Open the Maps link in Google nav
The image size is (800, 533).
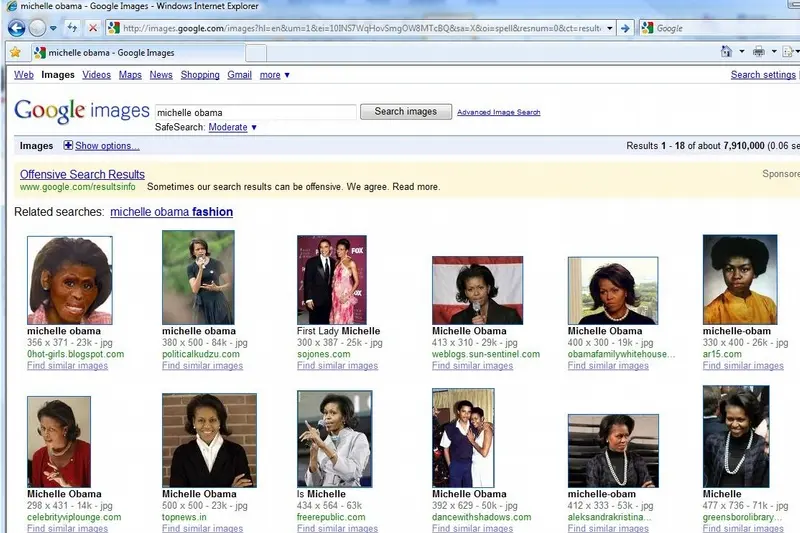pos(130,74)
